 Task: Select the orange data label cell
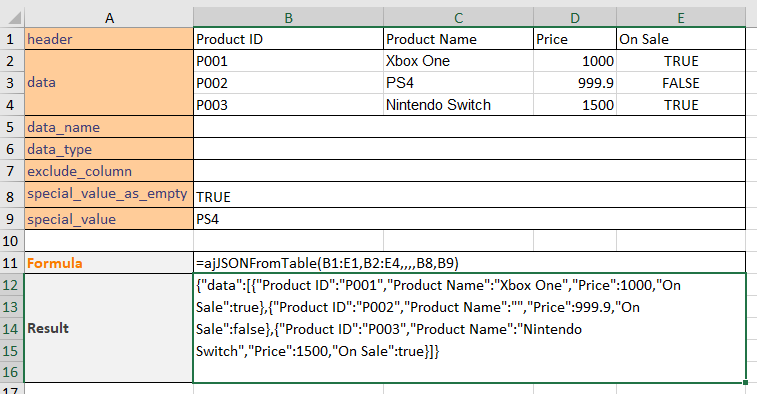[109, 83]
